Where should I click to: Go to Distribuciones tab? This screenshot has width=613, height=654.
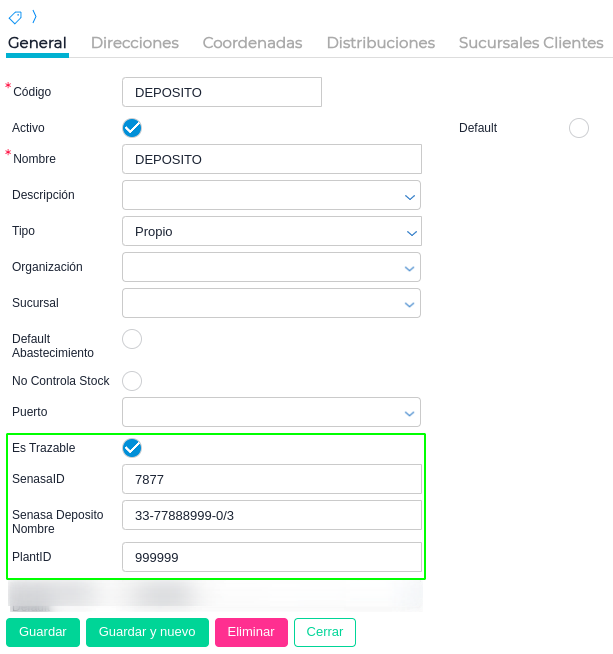click(x=380, y=43)
